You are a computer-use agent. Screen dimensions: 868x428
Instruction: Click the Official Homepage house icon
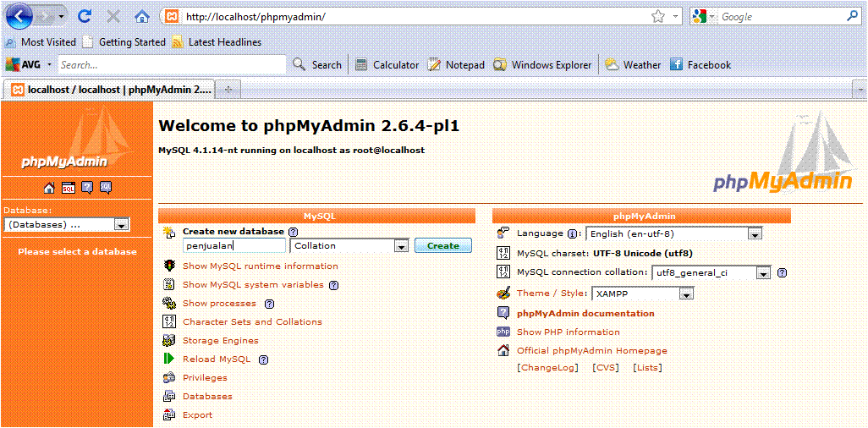[x=503, y=350]
